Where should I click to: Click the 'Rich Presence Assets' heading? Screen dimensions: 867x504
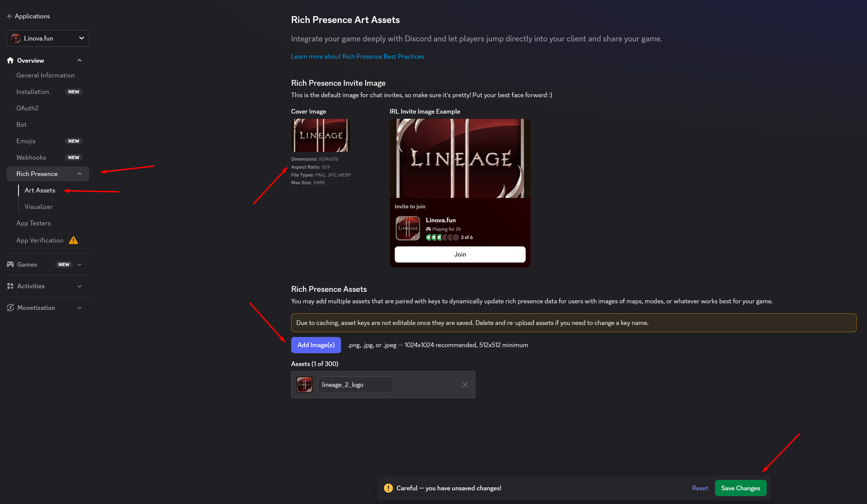coord(329,289)
